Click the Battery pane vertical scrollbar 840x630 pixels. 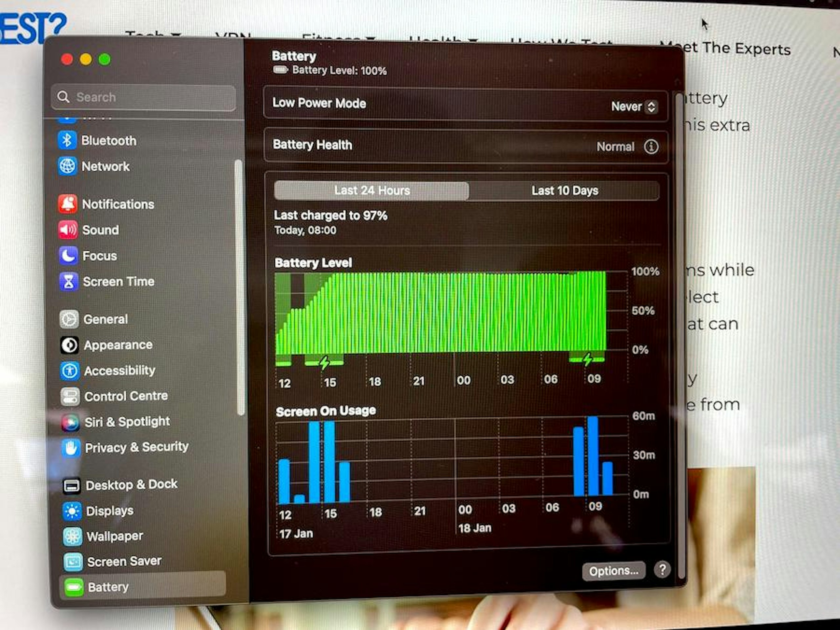click(x=681, y=336)
